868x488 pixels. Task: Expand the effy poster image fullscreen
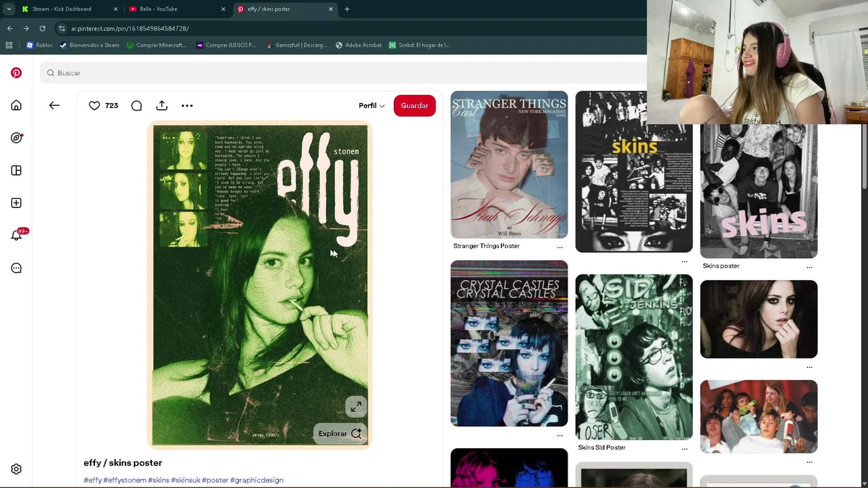tap(356, 407)
